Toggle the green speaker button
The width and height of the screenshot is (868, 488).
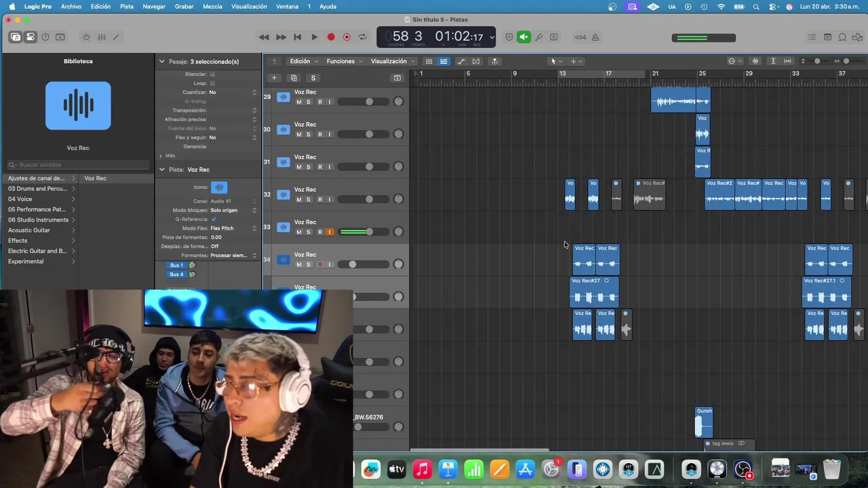(x=524, y=37)
